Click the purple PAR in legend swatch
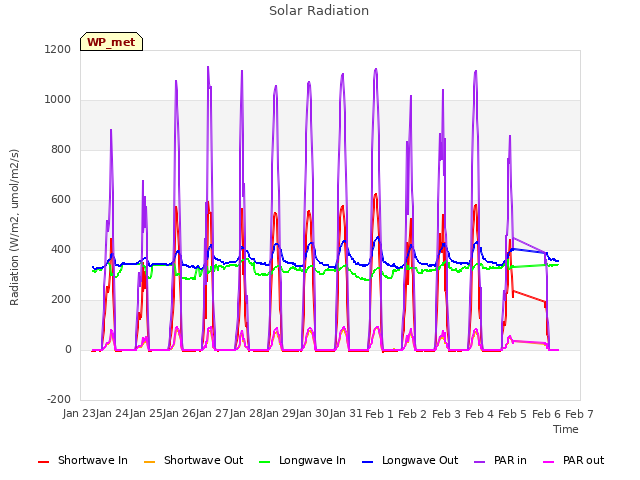Viewport: 640px width, 480px height. tap(480, 462)
